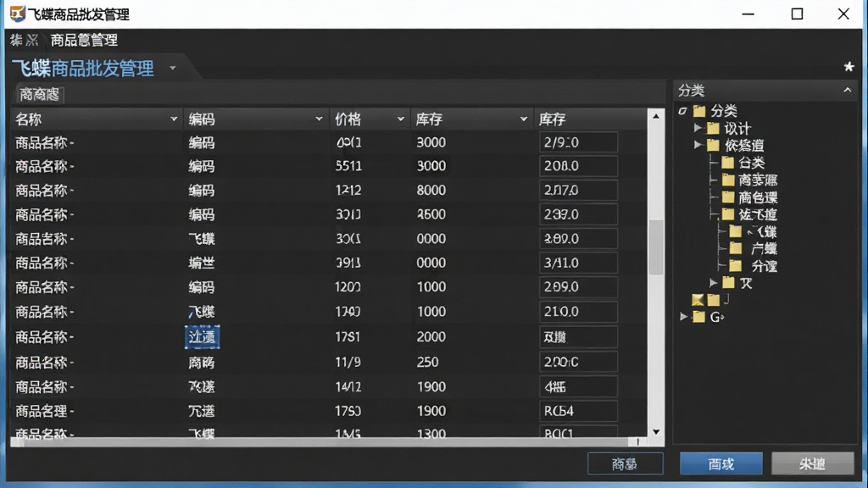868x488 pixels.
Task: Open the 名称 column header dropdown
Action: 174,119
